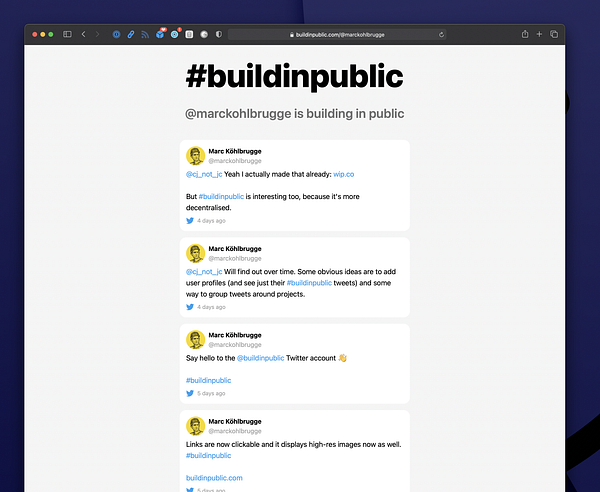600x492 pixels.
Task: Open a new tab with plus icon
Action: tap(539, 34)
